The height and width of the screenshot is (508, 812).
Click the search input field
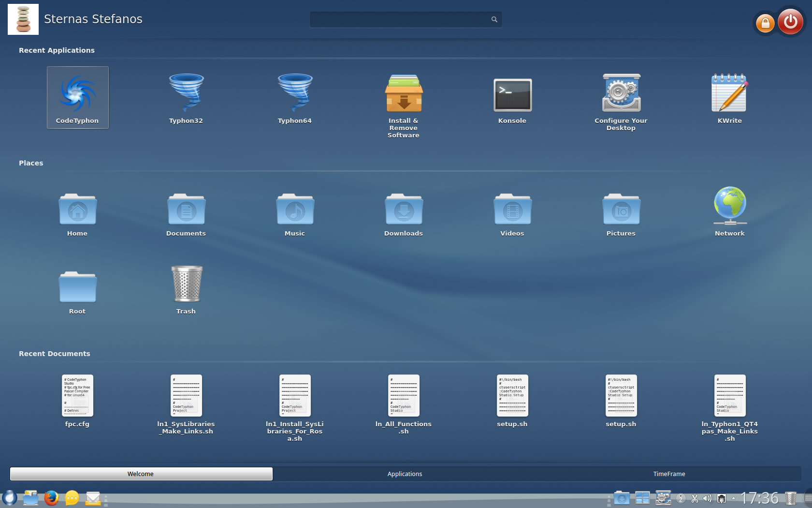click(406, 19)
